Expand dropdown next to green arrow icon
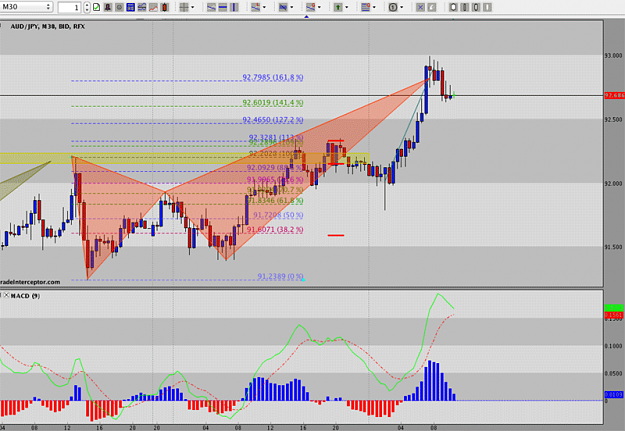This screenshot has width=625, height=431. (346, 7)
